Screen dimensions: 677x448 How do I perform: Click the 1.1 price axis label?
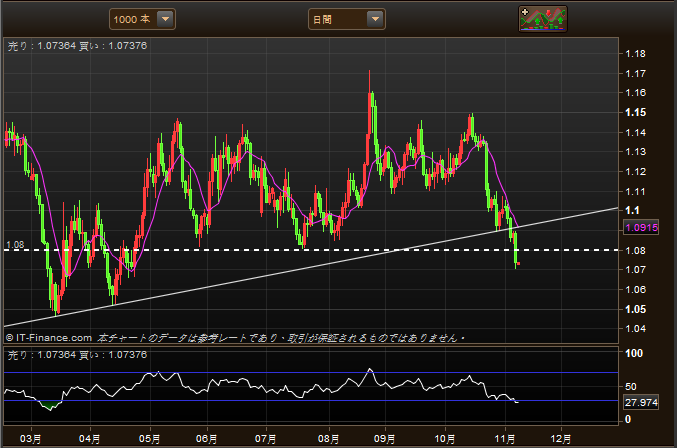pos(633,210)
